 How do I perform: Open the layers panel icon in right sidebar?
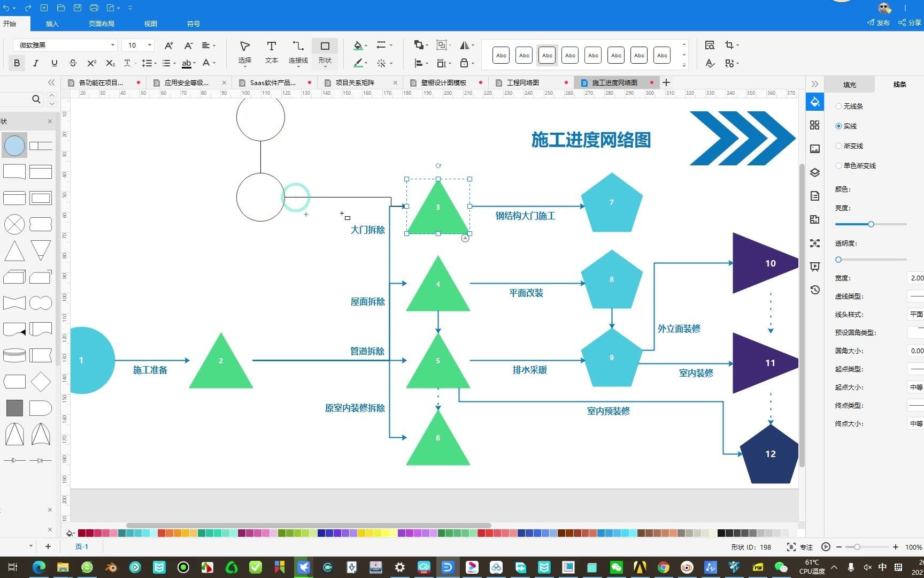pos(814,172)
